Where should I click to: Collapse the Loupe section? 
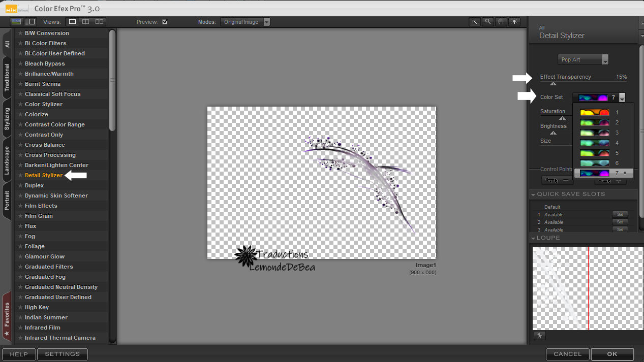click(533, 238)
